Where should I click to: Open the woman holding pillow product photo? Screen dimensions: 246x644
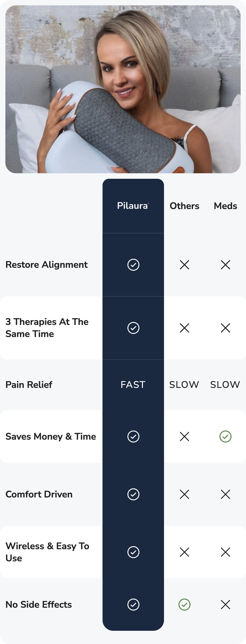point(123,89)
